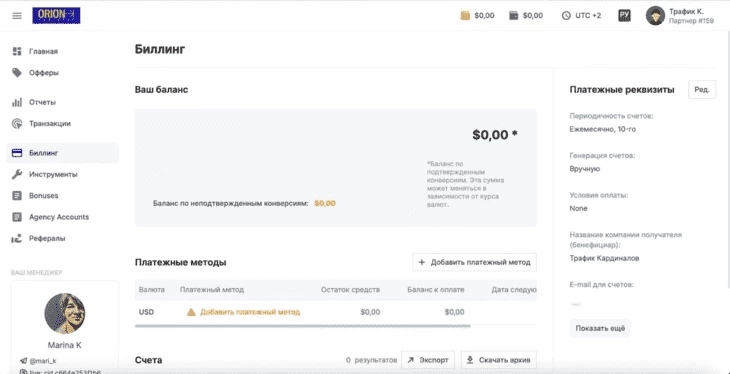730x374 pixels.
Task: Click the Показать ещё button
Action: point(600,328)
